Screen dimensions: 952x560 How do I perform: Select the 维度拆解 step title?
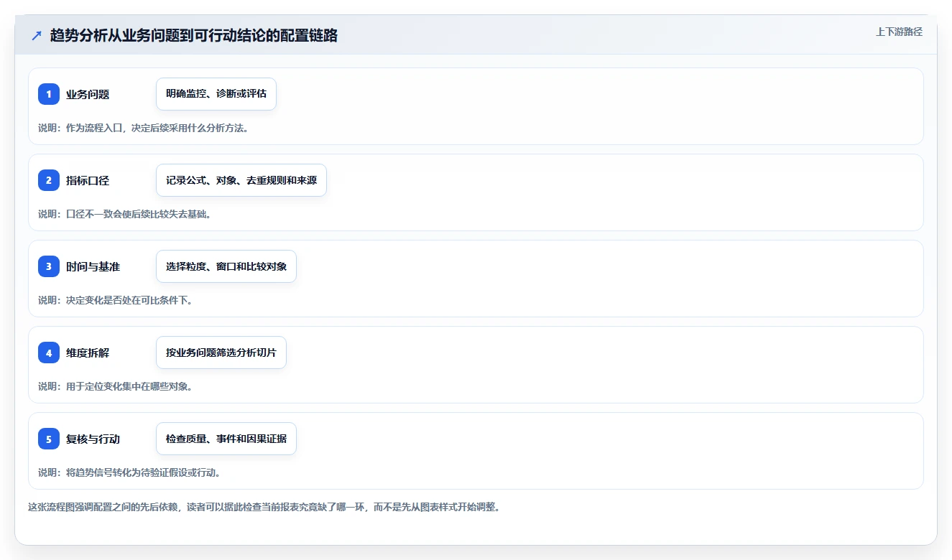click(x=88, y=353)
